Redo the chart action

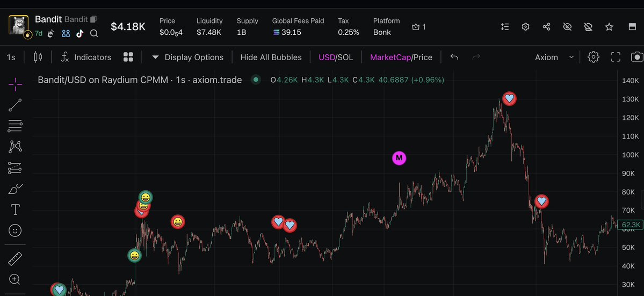(x=476, y=57)
